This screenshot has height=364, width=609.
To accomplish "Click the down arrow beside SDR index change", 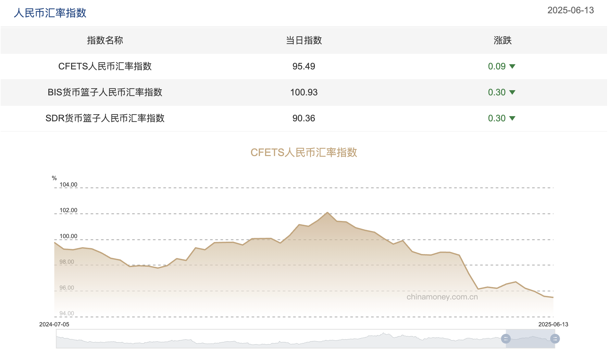I will click(x=512, y=118).
